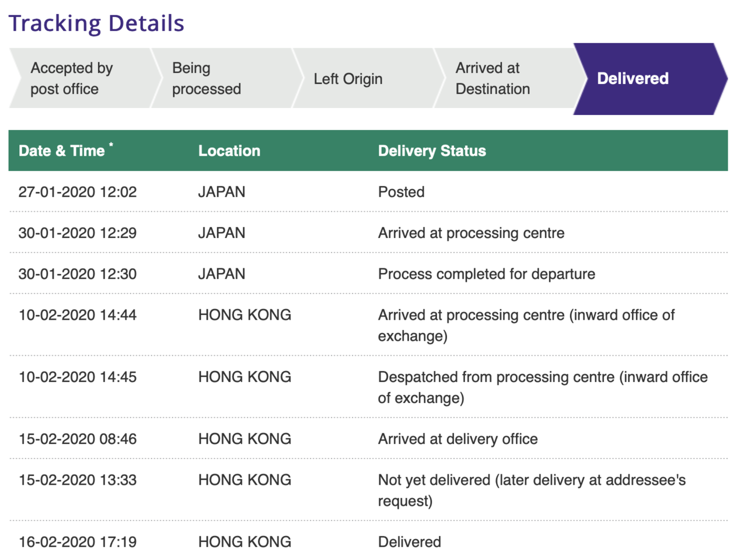The image size is (747, 560).
Task: Select the 16-02-2020 17:19 timestamp
Action: click(x=78, y=542)
